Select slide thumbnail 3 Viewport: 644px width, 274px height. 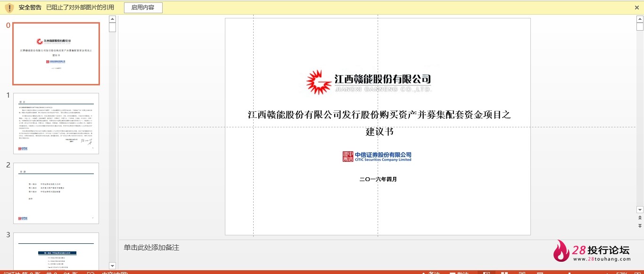tap(56, 251)
